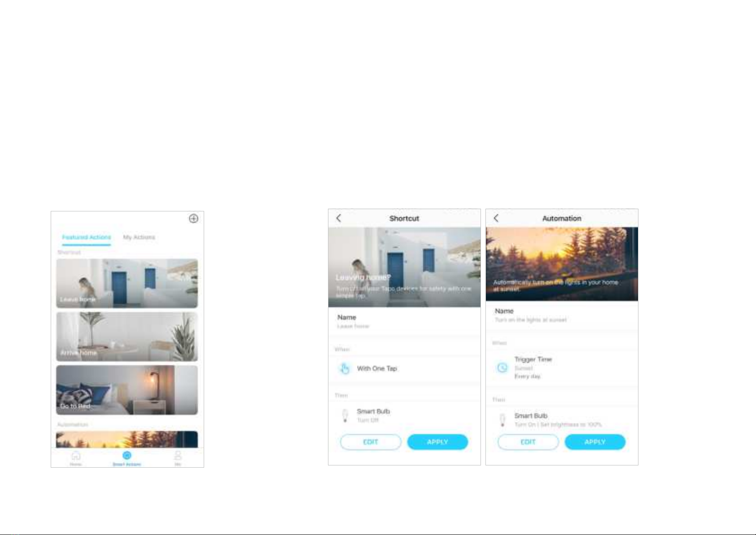This screenshot has height=535, width=756.
Task: Click EDIT button on Shortcut screen
Action: [371, 442]
